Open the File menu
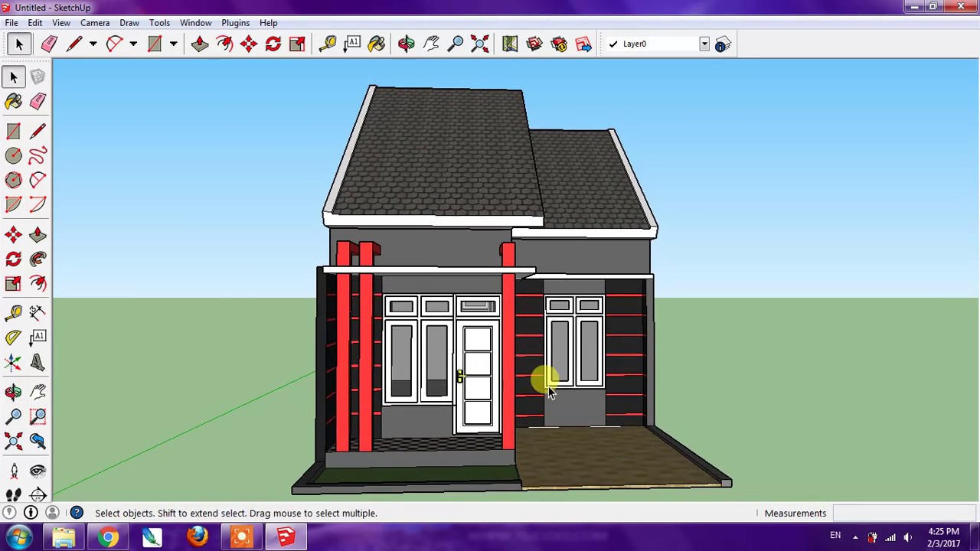 (11, 23)
